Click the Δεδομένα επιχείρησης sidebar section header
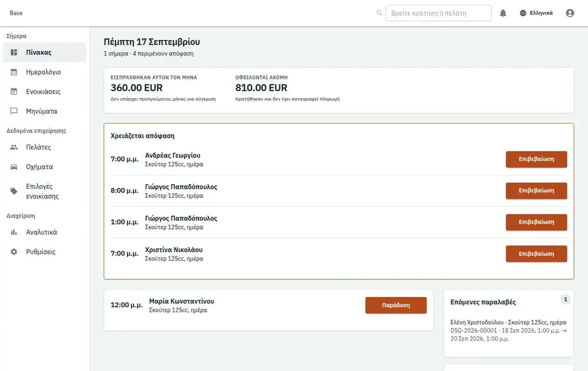 36,131
